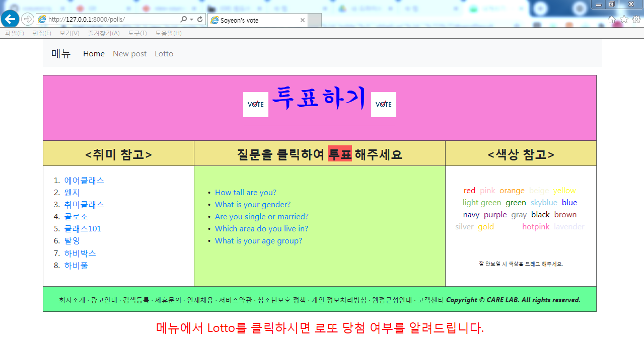
Task: Click the back navigation arrow
Action: point(10,19)
